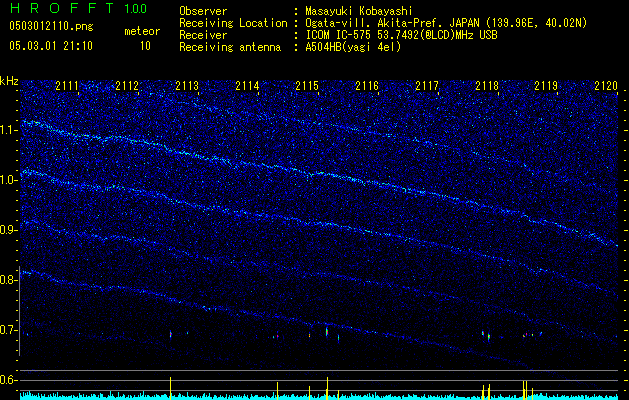The height and width of the screenshot is (400, 629).
Task: Click the 0.7 kHz axis label
Action: 9,330
